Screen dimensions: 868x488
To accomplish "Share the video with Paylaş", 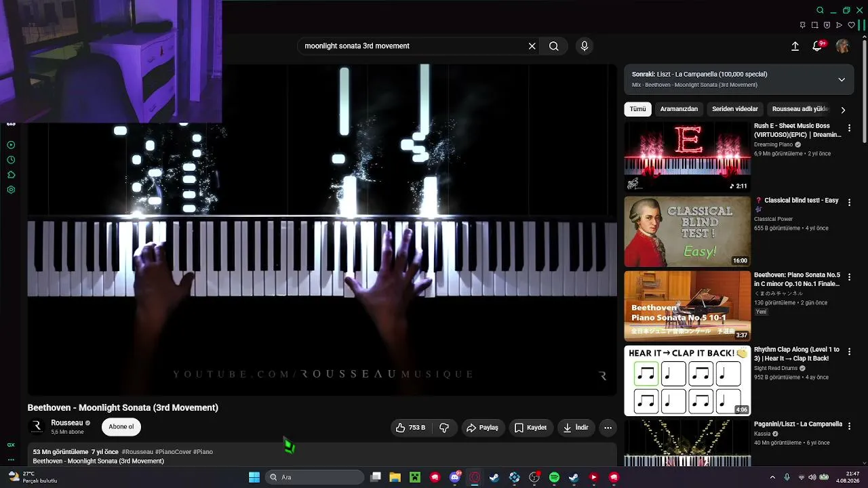I will pos(482,428).
